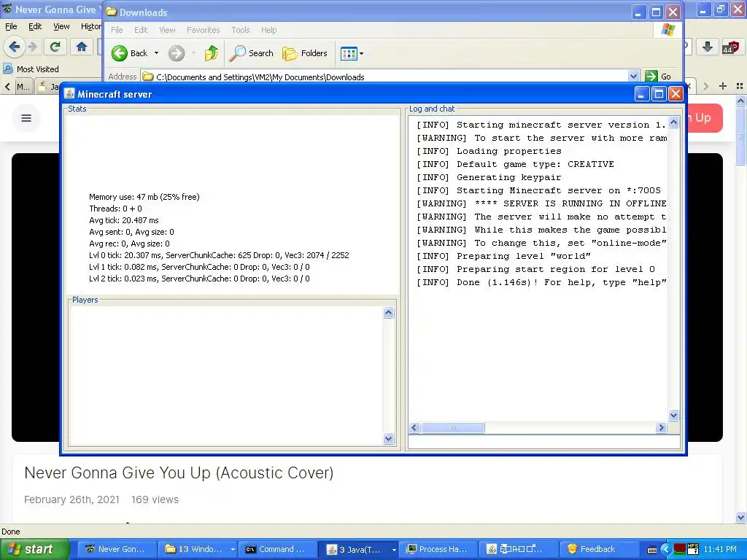The width and height of the screenshot is (747, 560).
Task: Select log line 'Default game type: CREATIVE'
Action: (x=516, y=164)
